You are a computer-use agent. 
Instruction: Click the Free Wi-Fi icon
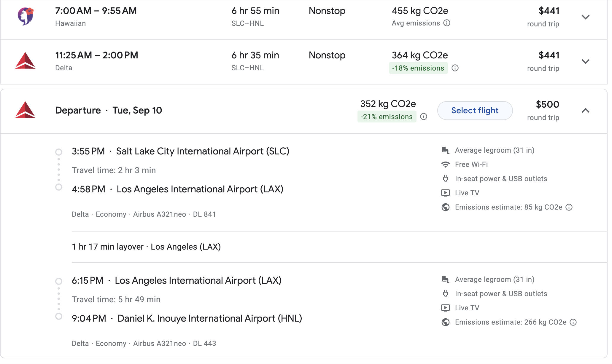[445, 165]
